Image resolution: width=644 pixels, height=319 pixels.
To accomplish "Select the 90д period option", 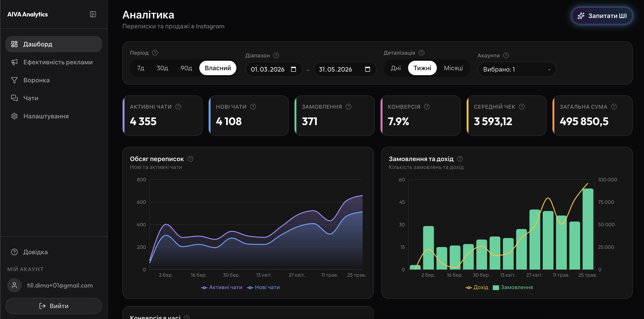I will [x=186, y=68].
